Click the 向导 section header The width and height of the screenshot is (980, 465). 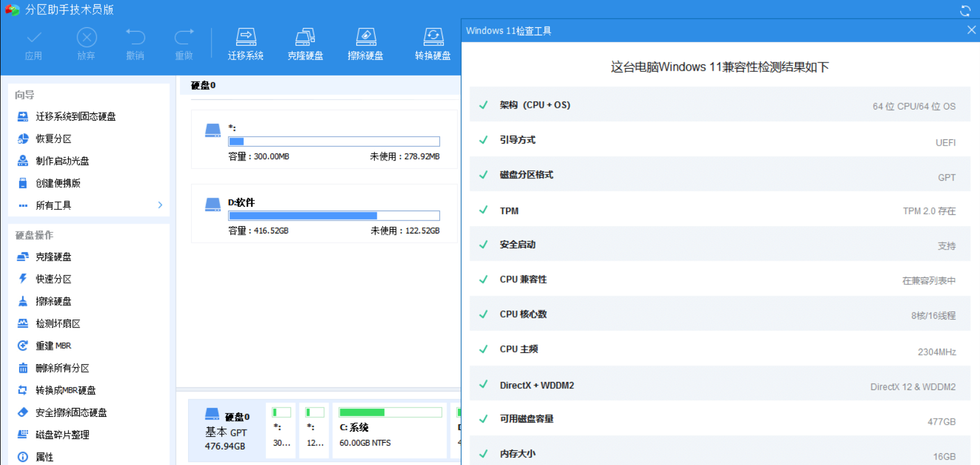pos(25,95)
